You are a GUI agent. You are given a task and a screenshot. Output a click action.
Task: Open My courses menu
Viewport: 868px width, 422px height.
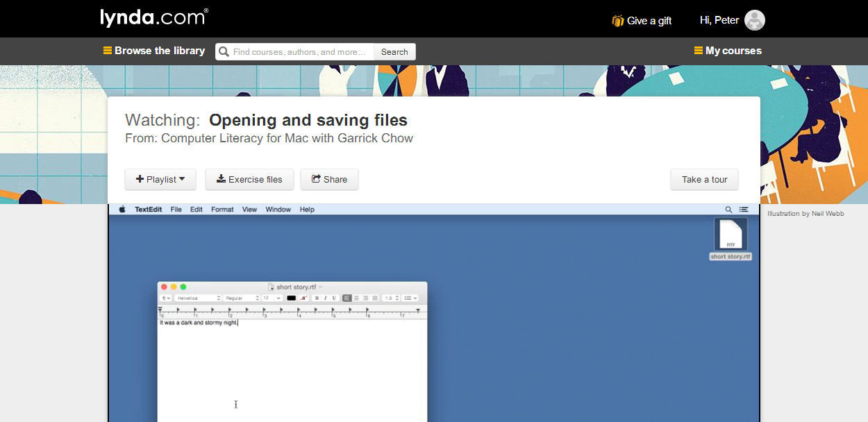[x=728, y=51]
